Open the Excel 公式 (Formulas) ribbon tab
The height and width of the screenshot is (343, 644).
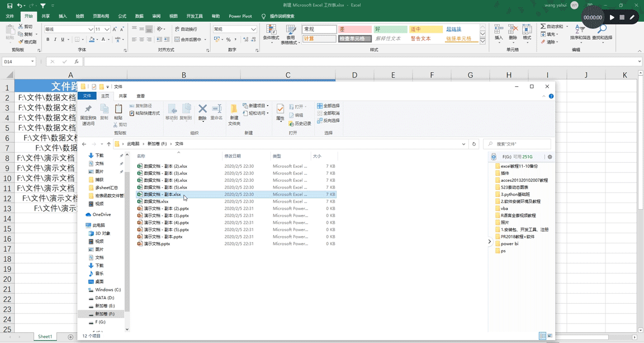tap(122, 16)
